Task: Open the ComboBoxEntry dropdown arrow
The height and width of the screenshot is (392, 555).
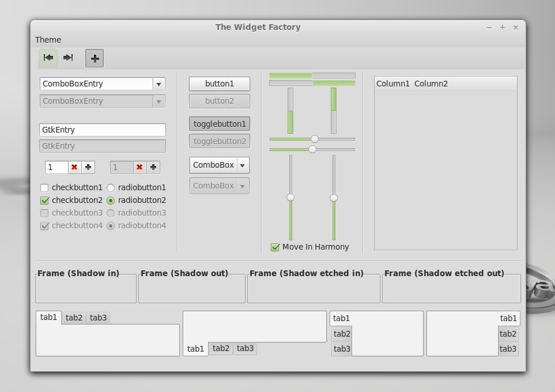Action: tap(159, 84)
